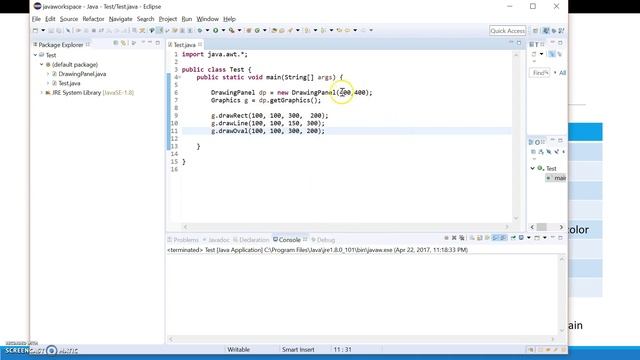Open the dropdown arrow next to Run button
Image resolution: width=640 pixels, height=360 pixels.
point(223,30)
